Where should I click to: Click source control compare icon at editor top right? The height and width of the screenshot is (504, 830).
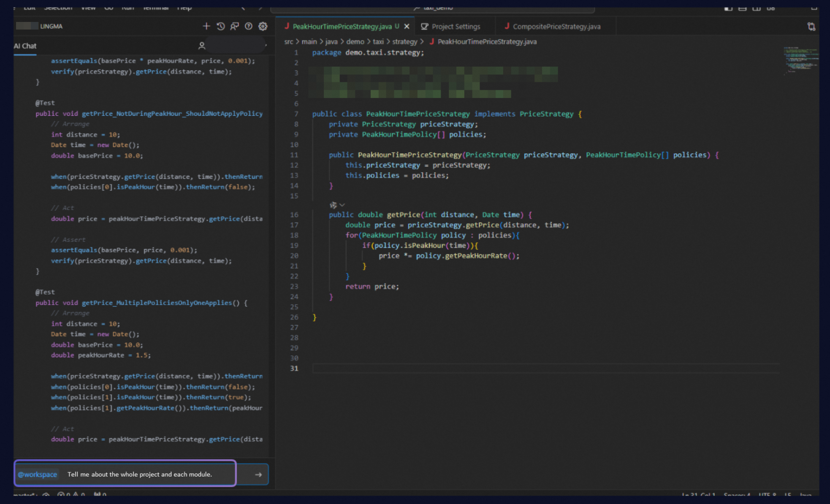coord(811,27)
